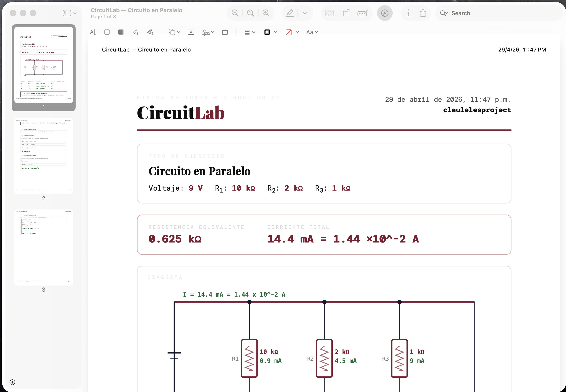Screen dimensions: 566x392
Task: Zoom out using the minus magnifier
Action: tap(235, 13)
